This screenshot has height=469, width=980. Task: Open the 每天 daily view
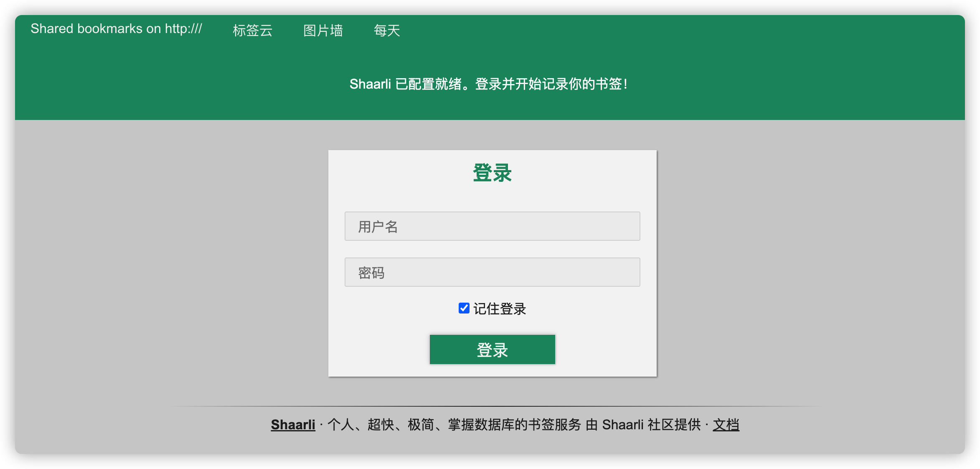click(x=386, y=30)
